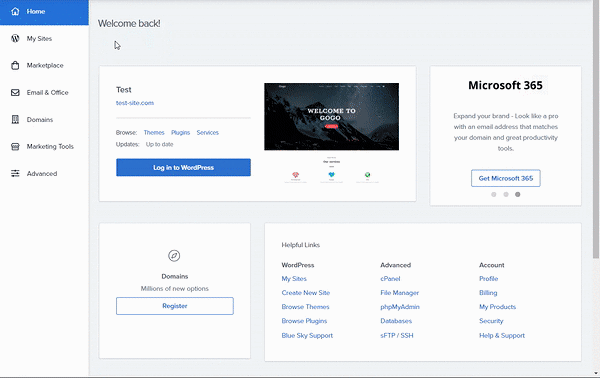The height and width of the screenshot is (378, 600).
Task: Click the compass icon in Domains card
Action: click(174, 256)
